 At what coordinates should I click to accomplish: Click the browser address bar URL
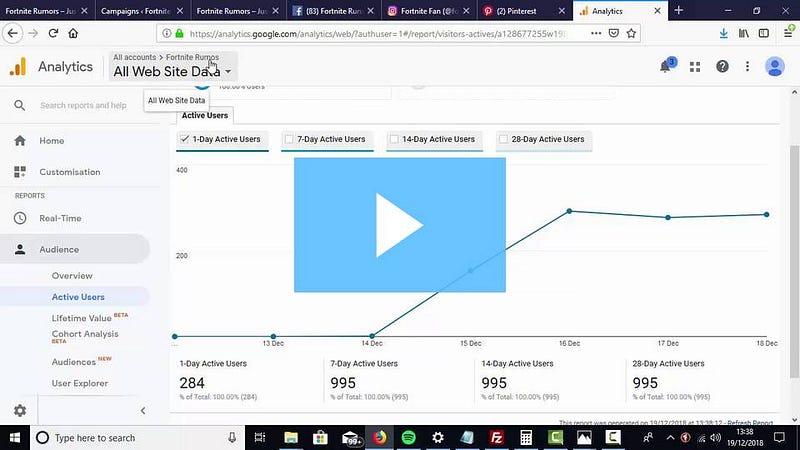coord(378,33)
